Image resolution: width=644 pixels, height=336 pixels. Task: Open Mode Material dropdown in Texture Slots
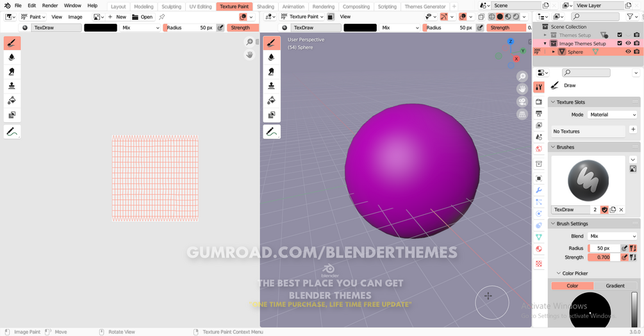(x=612, y=115)
